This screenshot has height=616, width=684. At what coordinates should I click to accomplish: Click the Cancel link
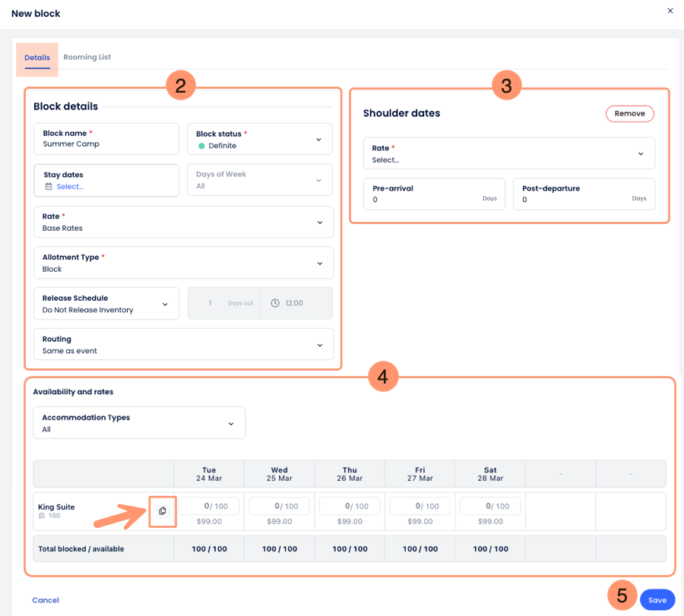(x=46, y=600)
